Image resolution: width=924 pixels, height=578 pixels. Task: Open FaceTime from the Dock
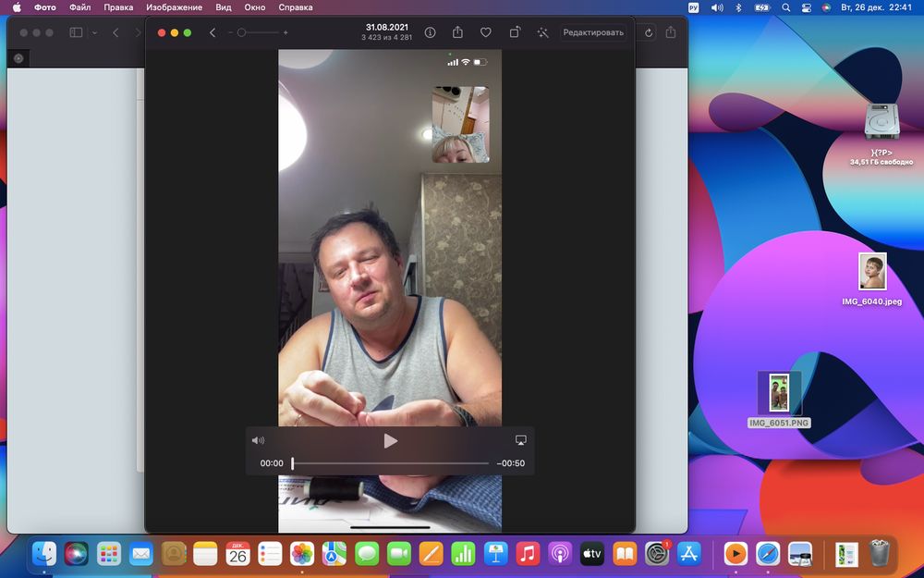coord(399,554)
